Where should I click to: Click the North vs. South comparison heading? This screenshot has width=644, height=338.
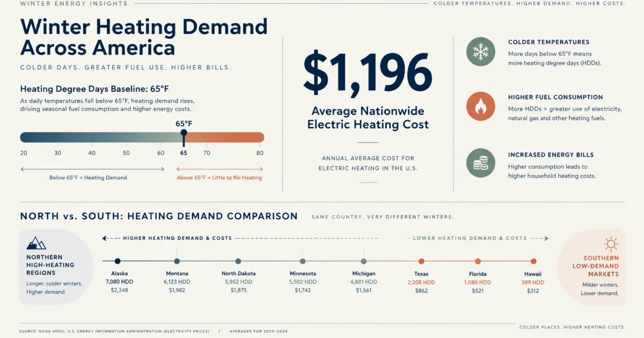(159, 216)
